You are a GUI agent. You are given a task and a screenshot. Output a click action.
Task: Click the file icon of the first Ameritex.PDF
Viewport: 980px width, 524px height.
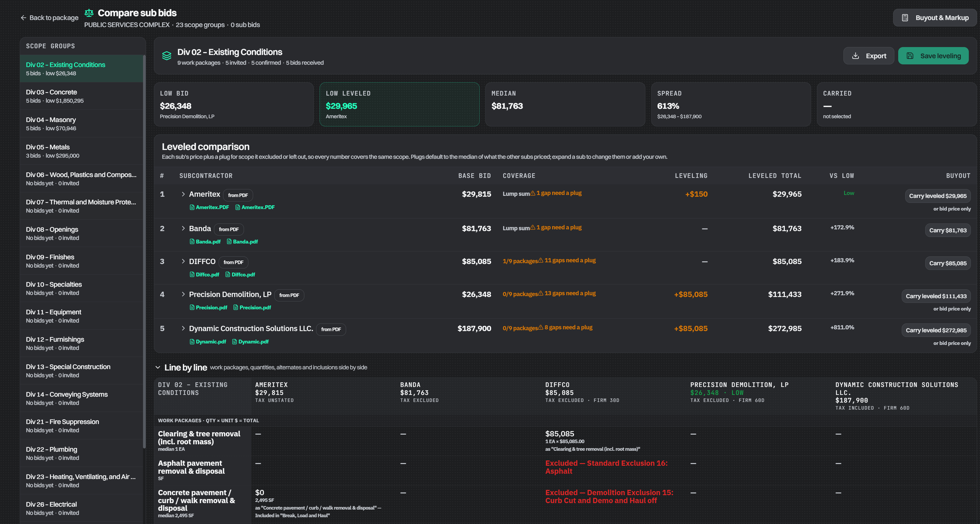pos(192,208)
